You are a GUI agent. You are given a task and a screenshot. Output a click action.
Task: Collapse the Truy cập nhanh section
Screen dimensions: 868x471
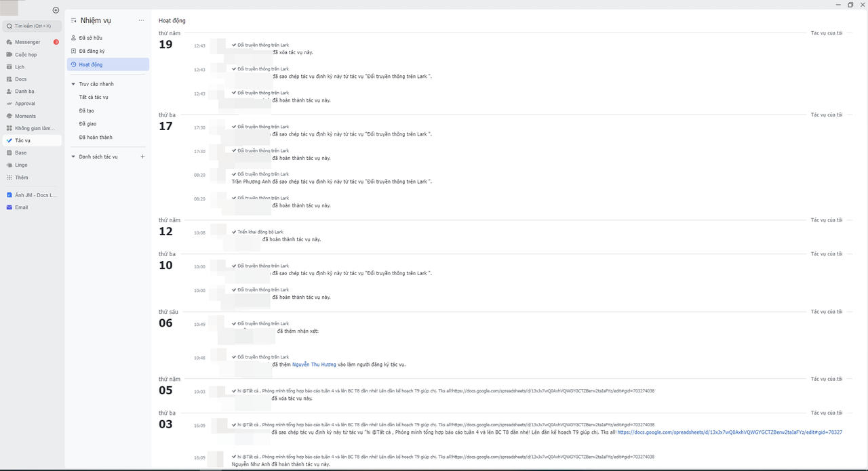click(x=73, y=84)
